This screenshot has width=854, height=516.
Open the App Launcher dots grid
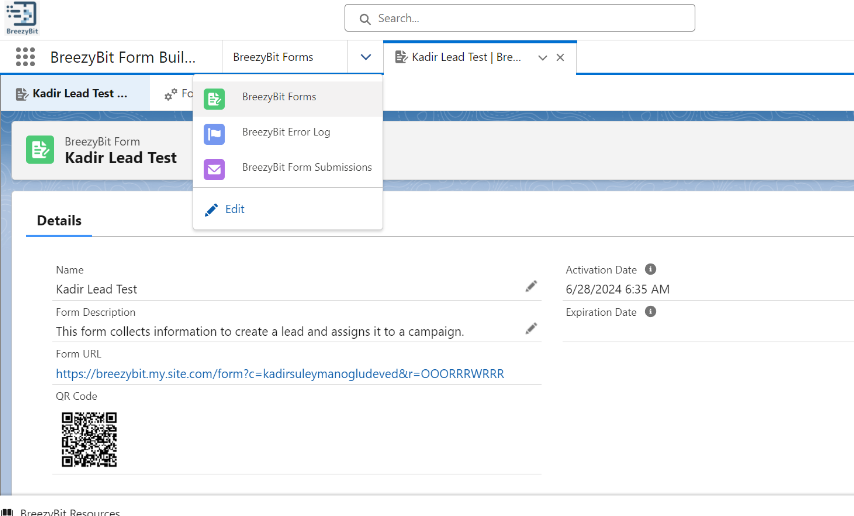(x=25, y=57)
